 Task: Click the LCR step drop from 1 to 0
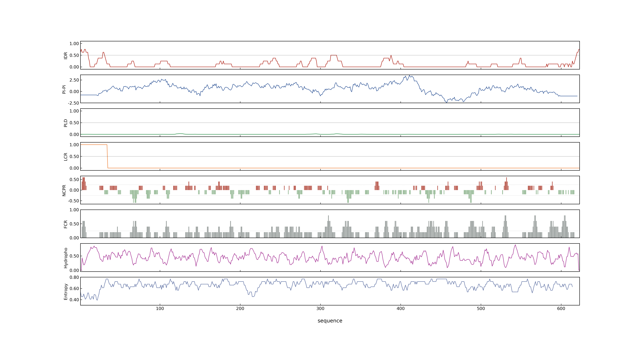coord(107,156)
